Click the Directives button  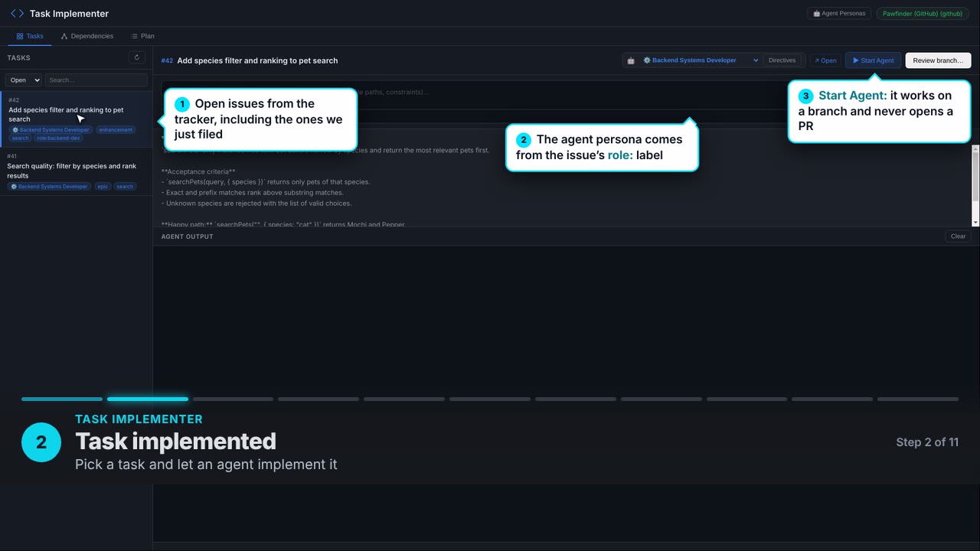(782, 60)
